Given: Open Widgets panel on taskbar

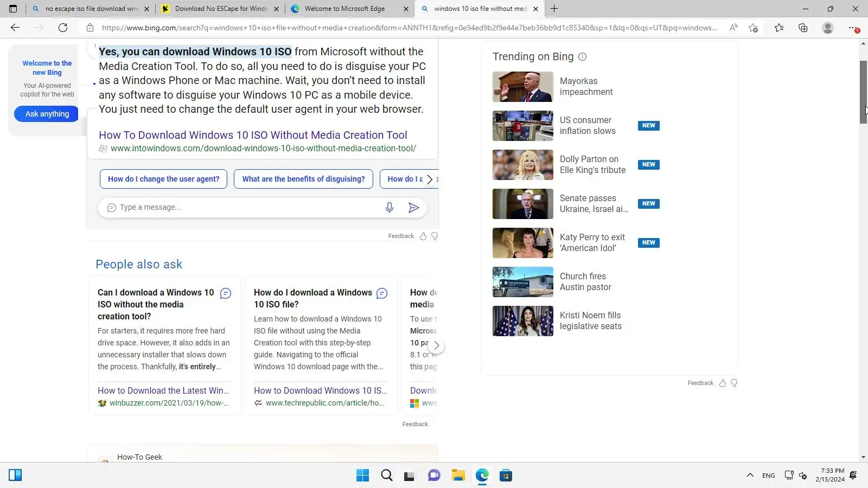Looking at the screenshot, I should (15, 476).
